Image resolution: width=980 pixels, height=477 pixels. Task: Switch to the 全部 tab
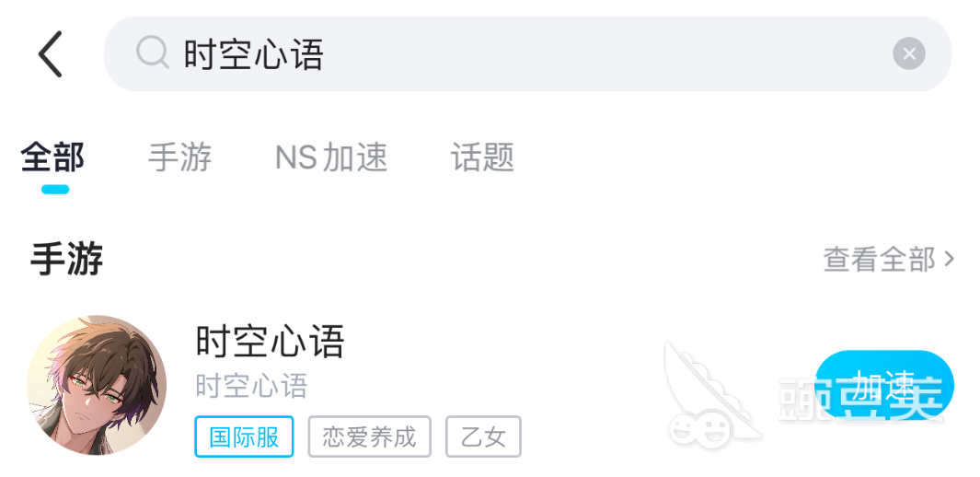click(52, 157)
